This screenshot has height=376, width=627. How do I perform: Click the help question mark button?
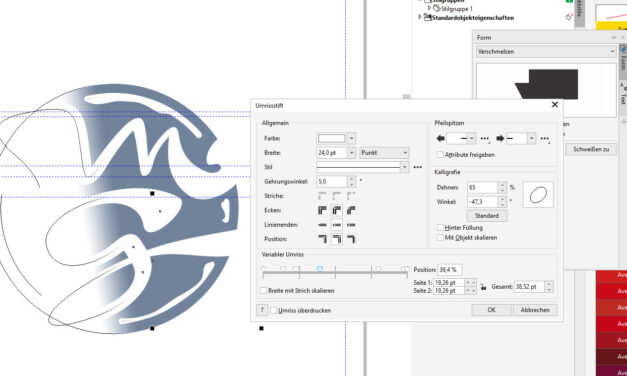[262, 310]
